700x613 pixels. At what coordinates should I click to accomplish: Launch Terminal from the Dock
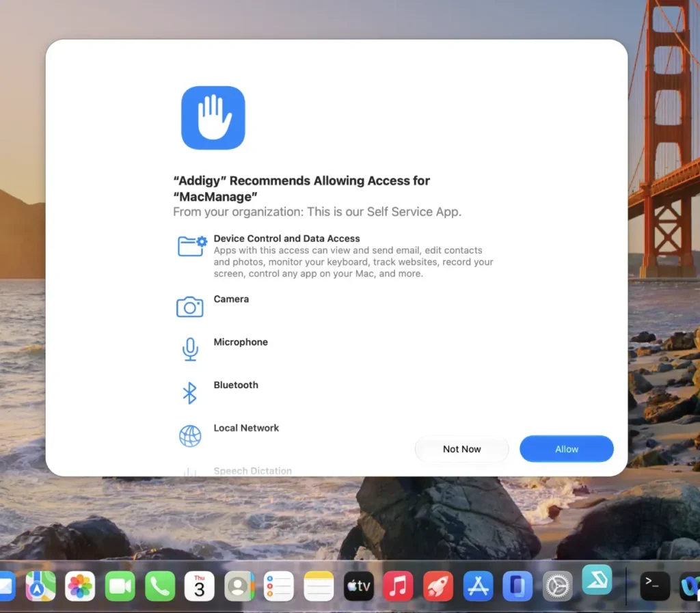pyautogui.click(x=655, y=586)
